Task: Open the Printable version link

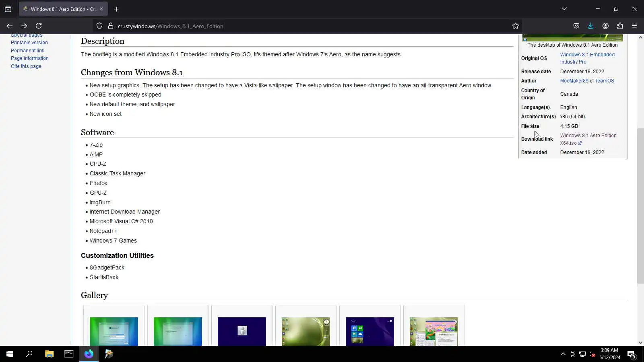Action: pyautogui.click(x=29, y=43)
